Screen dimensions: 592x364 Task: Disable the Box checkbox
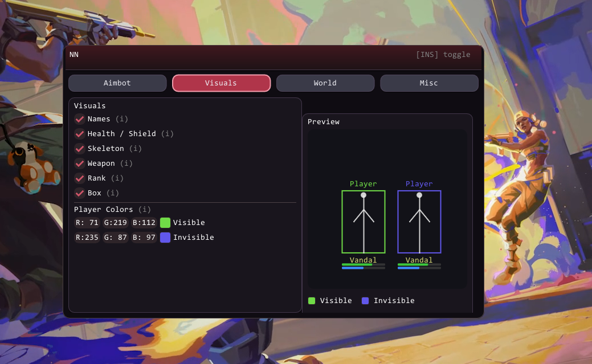point(80,193)
